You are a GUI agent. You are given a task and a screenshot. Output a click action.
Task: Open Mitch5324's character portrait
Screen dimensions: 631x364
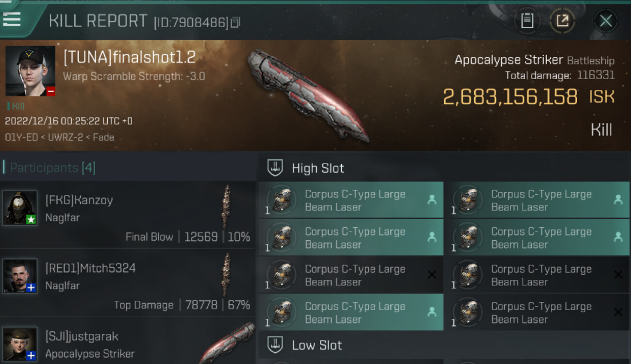coord(19,276)
